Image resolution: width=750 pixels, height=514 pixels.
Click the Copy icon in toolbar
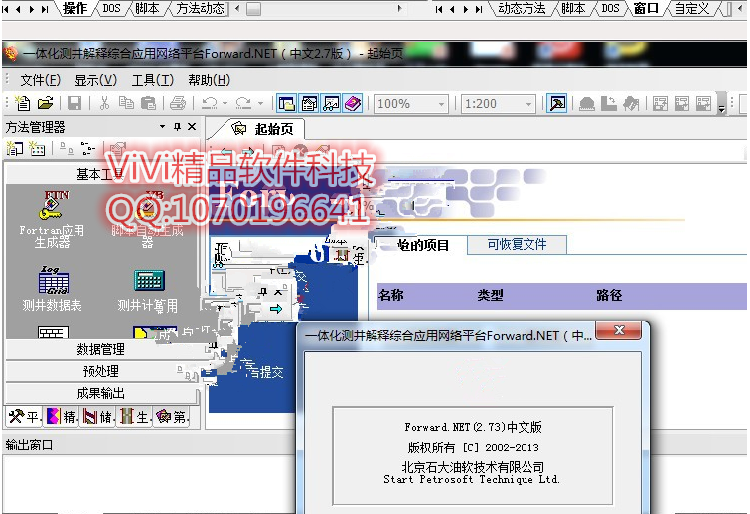click(x=126, y=103)
